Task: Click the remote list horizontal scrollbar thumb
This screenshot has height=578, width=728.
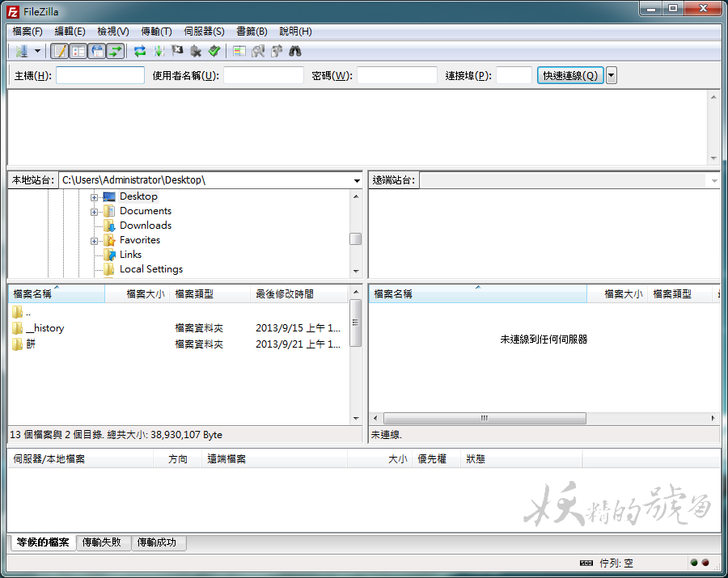Action: pos(485,418)
